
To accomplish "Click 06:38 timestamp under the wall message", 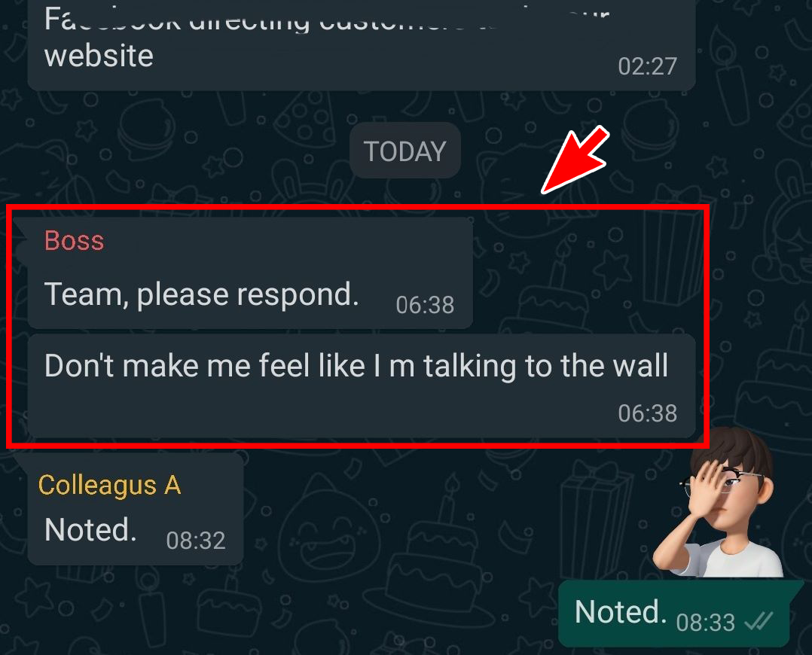I will click(x=647, y=413).
